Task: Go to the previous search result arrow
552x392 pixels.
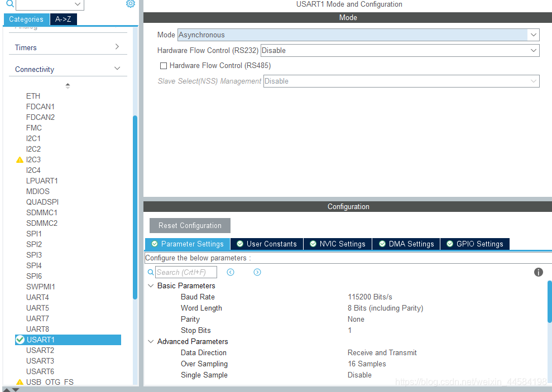Action: point(231,272)
